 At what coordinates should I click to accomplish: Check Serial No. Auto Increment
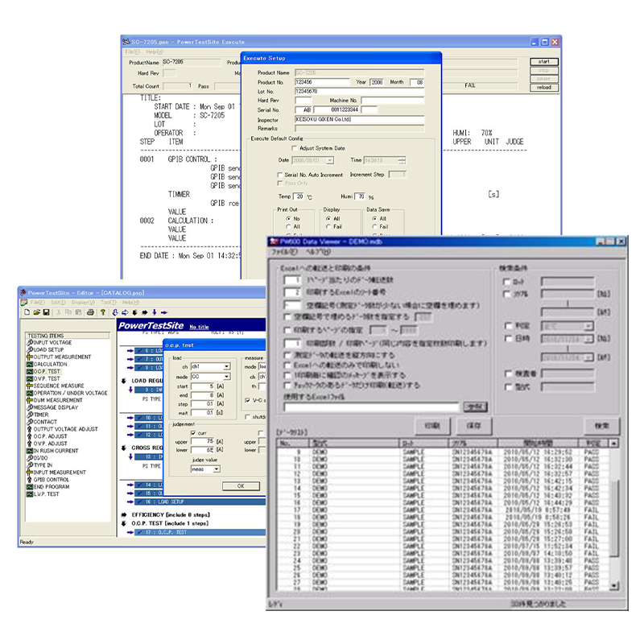[279, 174]
